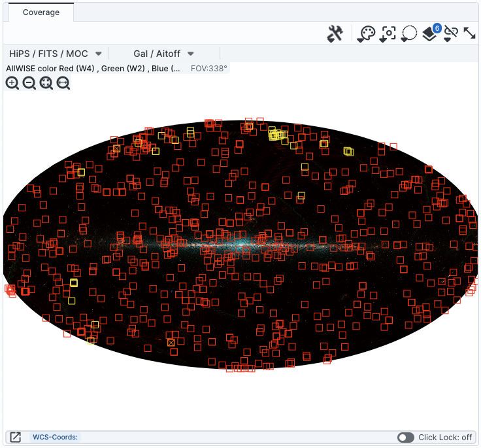Zoom in with the plus magnifier

(12, 83)
